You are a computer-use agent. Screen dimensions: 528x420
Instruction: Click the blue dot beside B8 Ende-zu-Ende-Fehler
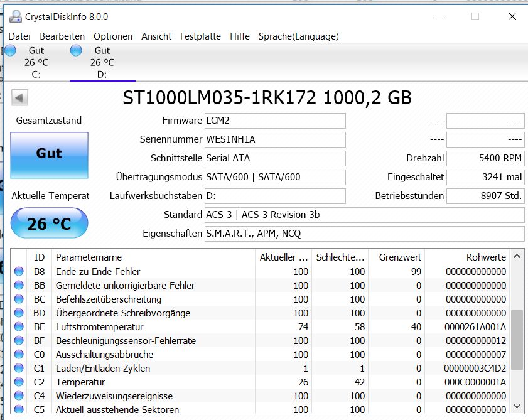pos(19,271)
